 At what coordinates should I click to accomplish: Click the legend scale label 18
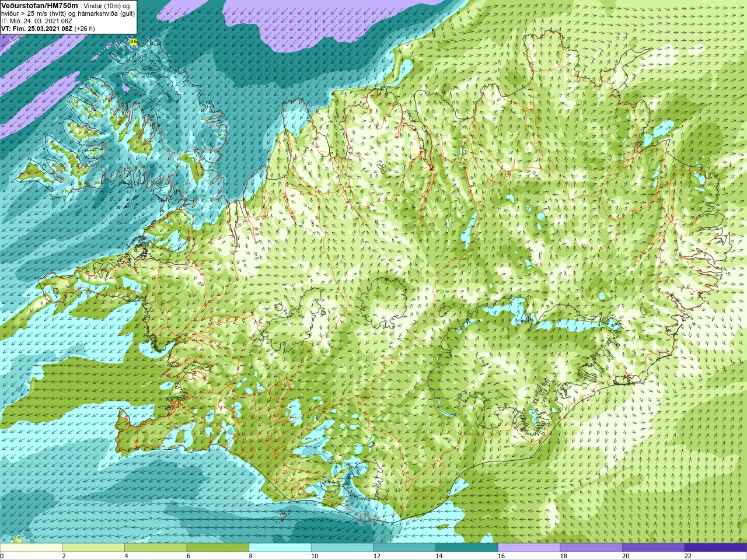(563, 556)
